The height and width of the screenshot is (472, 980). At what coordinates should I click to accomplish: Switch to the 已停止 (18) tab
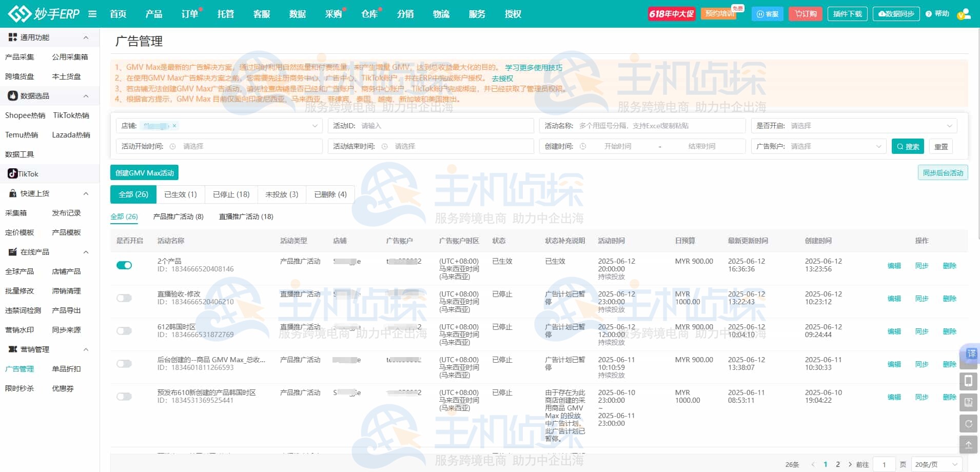point(231,194)
